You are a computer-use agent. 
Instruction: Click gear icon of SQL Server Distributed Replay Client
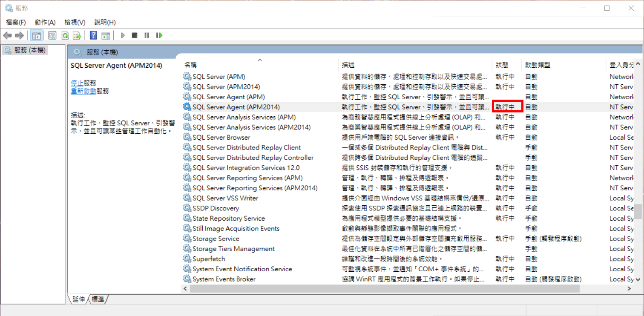187,147
